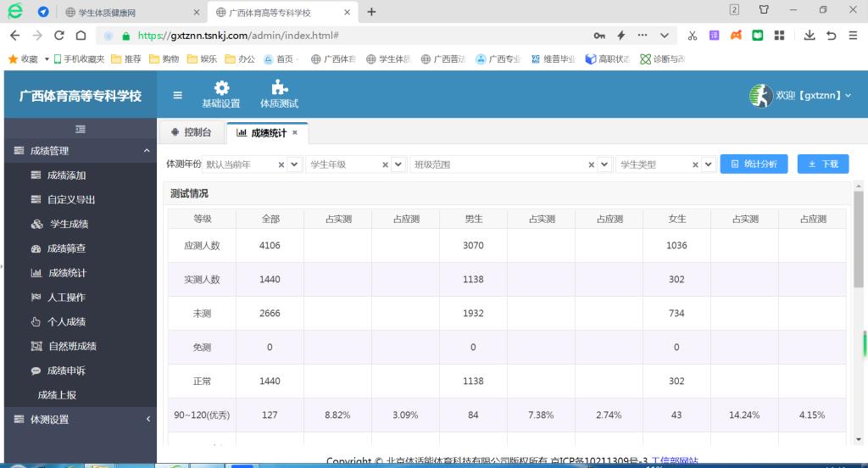Click the user avatar icon in header
This screenshot has width=868, height=468.
coord(760,95)
